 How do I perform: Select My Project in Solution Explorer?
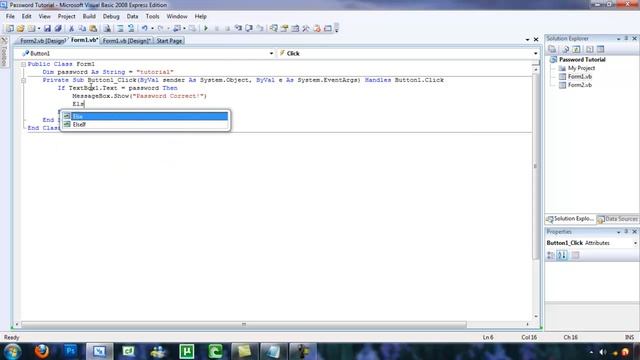[581, 68]
